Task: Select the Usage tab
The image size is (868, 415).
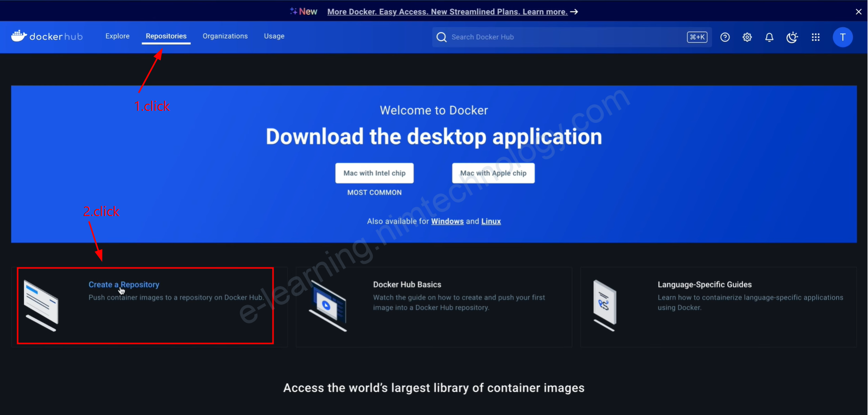Action: click(274, 36)
